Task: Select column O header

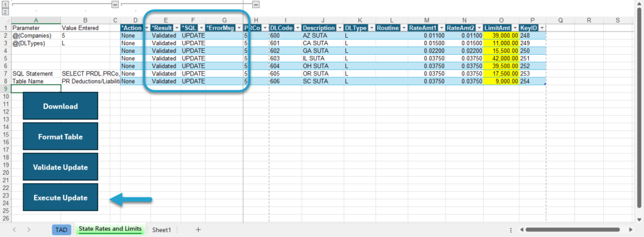Action: pyautogui.click(x=501, y=20)
